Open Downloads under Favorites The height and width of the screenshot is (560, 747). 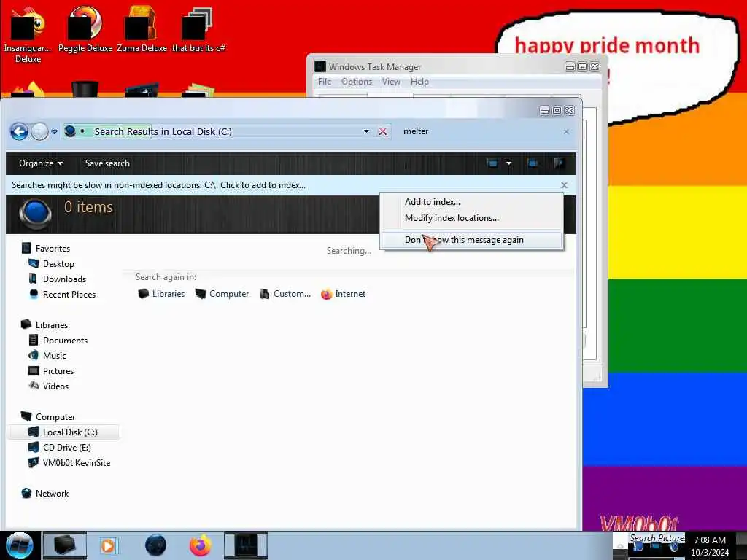click(57, 279)
